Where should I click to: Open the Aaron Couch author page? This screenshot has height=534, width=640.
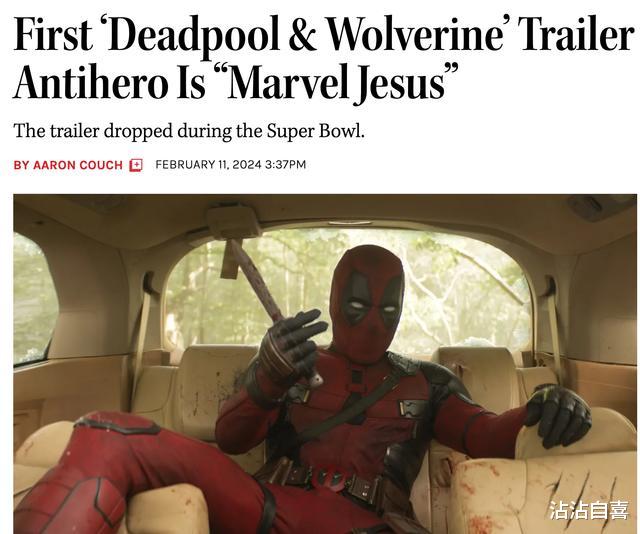tap(78, 165)
